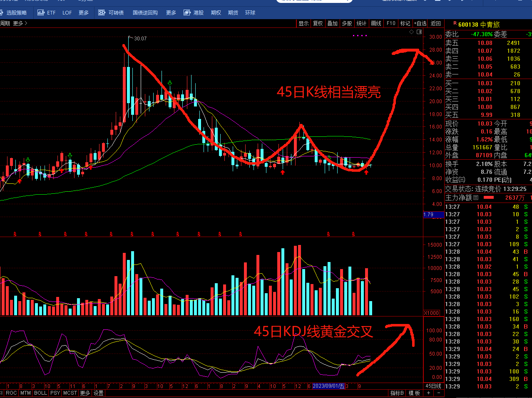The width and height of the screenshot is (532, 398).
Task: Click the 卖一 price 10.04
Action: (x=485, y=74)
